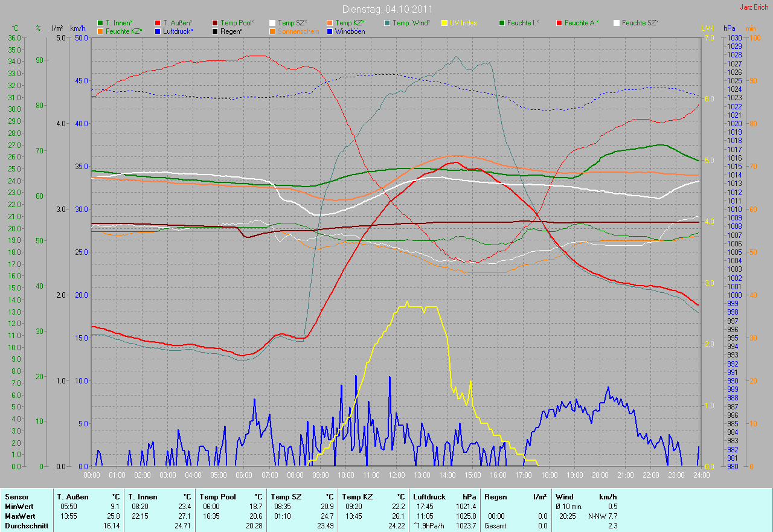The image size is (773, 532).
Task: Click the Sonnenschein legend label
Action: pyautogui.click(x=299, y=31)
